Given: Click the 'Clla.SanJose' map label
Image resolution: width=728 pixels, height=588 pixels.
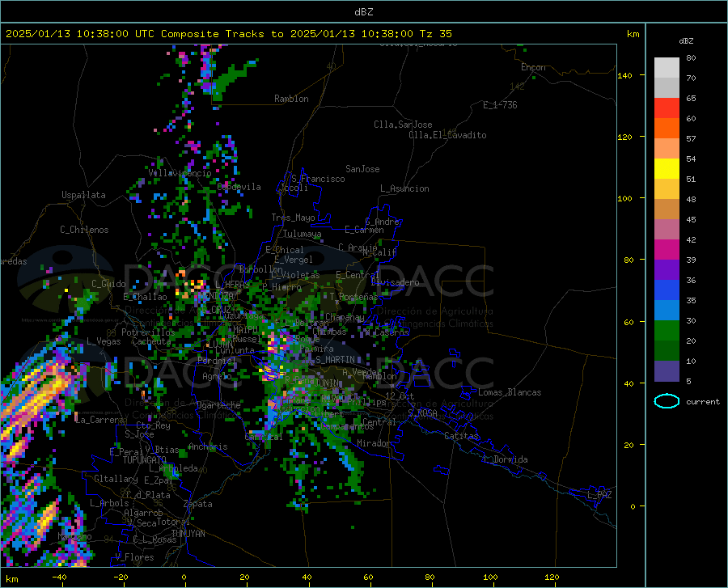Looking at the screenshot, I should click(403, 125).
